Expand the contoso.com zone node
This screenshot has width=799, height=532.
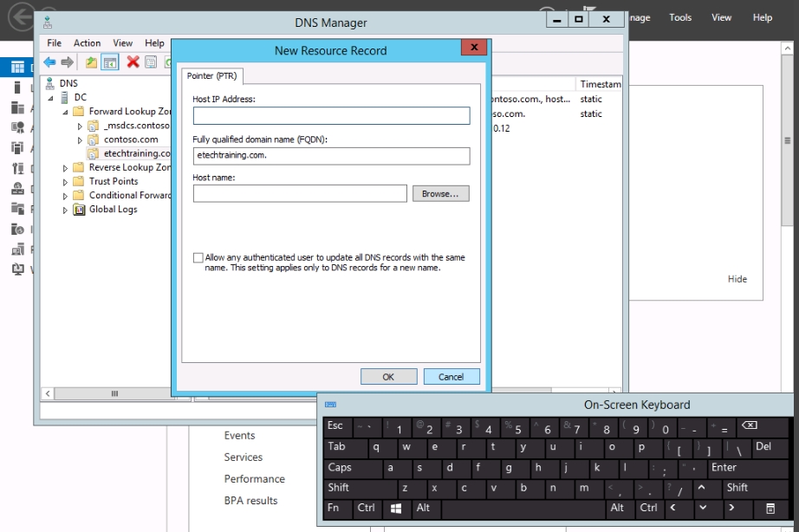[x=80, y=139]
